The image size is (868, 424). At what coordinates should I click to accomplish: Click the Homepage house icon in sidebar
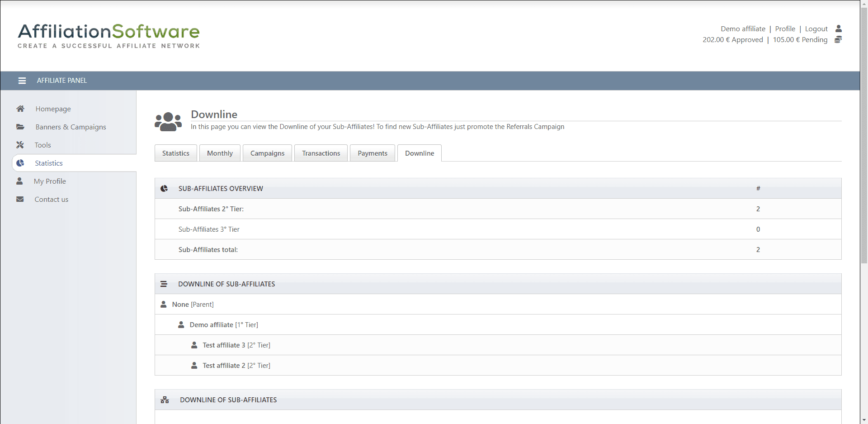tap(20, 109)
